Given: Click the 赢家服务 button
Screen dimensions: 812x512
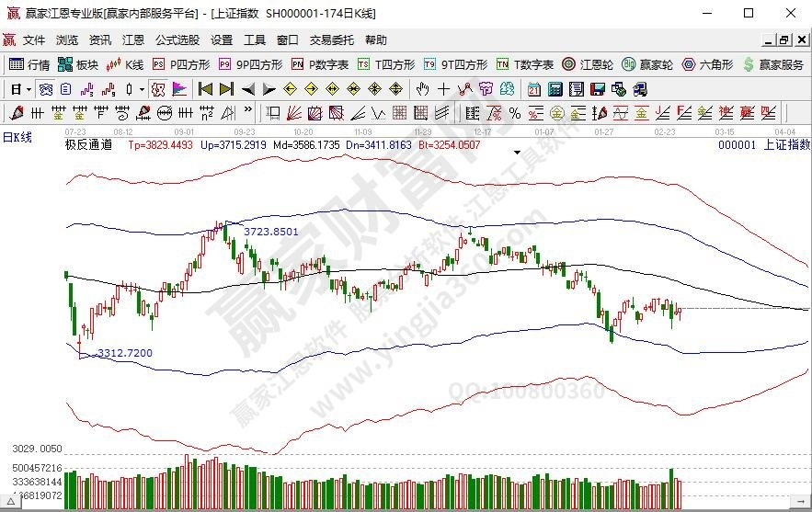Looking at the screenshot, I should (x=772, y=64).
